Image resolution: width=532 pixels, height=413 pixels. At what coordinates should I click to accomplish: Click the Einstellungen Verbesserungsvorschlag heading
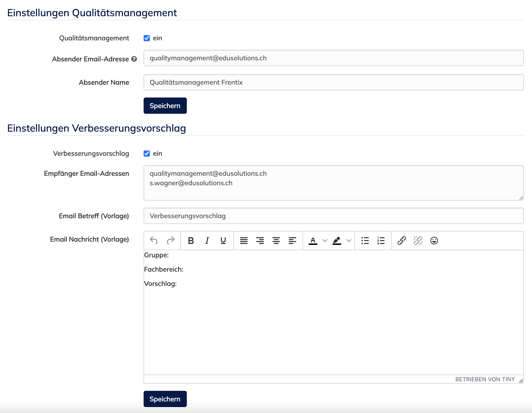(96, 128)
